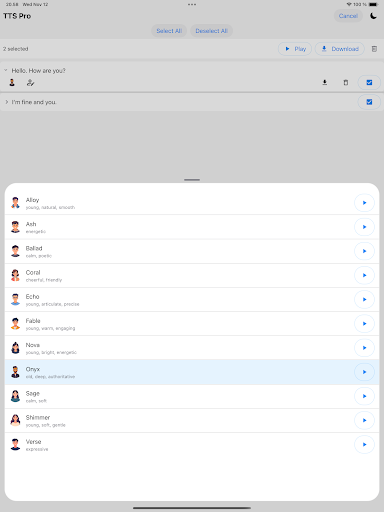The height and width of the screenshot is (512, 384).
Task: Click '2 selected' text
Action: (16, 49)
